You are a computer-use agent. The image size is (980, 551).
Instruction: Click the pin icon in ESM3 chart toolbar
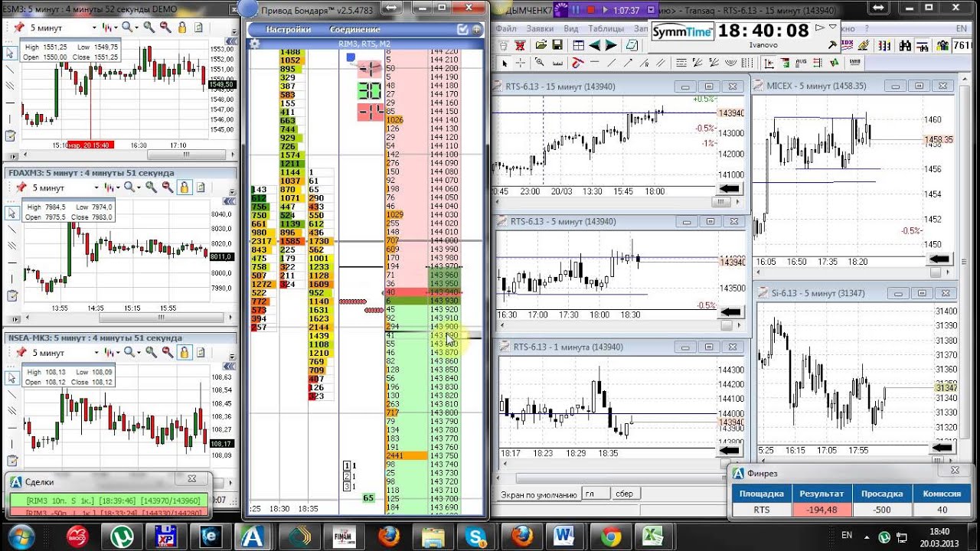pos(18,27)
